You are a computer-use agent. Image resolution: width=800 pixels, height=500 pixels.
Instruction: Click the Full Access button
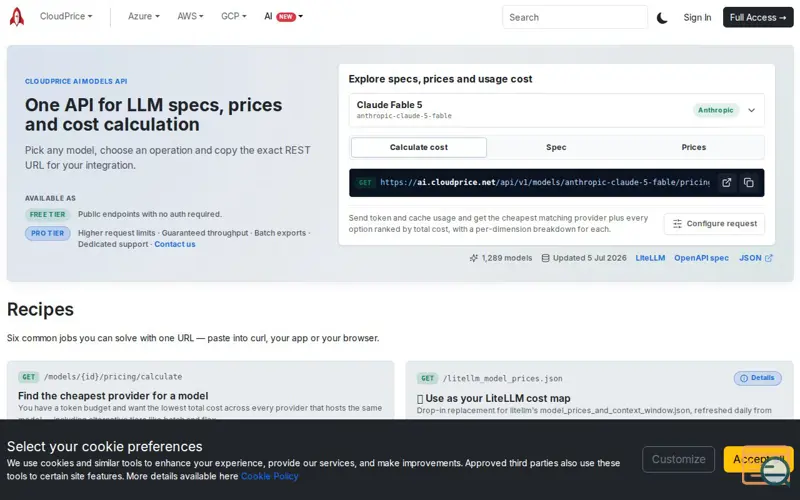coord(758,17)
